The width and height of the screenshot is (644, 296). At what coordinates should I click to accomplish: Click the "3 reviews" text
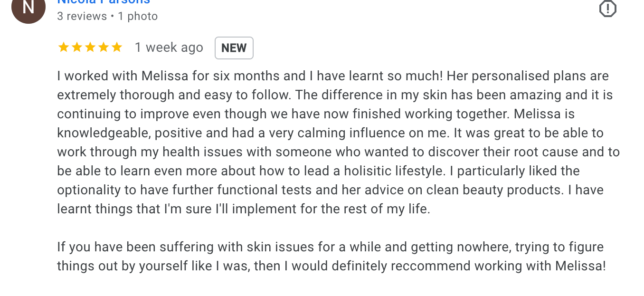tap(82, 16)
